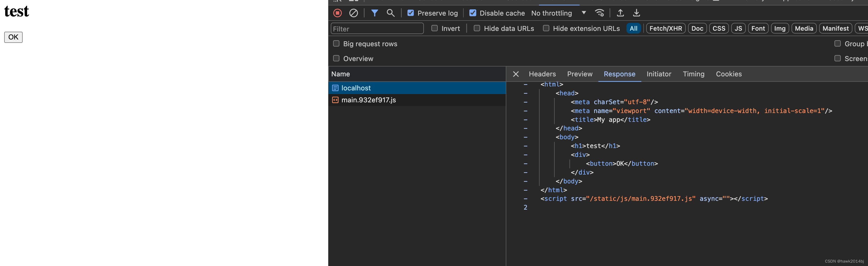Click the export HAR download icon
Screen dimensions: 868x266
click(637, 13)
